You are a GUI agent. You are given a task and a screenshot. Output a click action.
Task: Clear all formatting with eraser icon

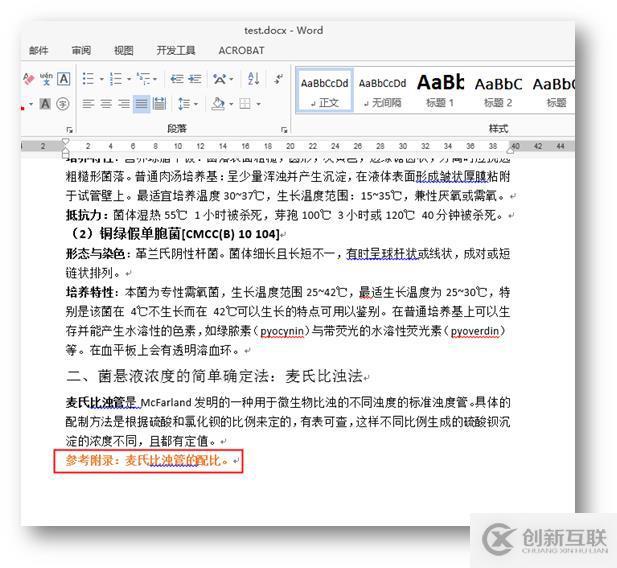(x=28, y=79)
